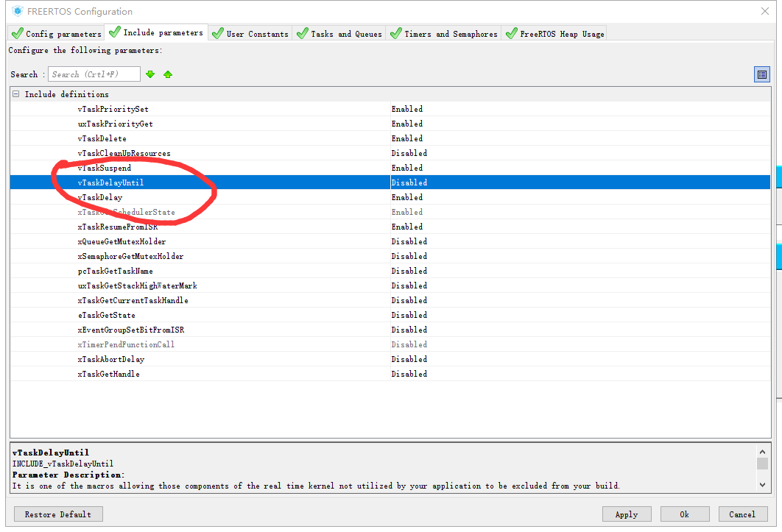Select the vTaskDelay parameter name
This screenshot has width=782, height=532.
(99, 197)
